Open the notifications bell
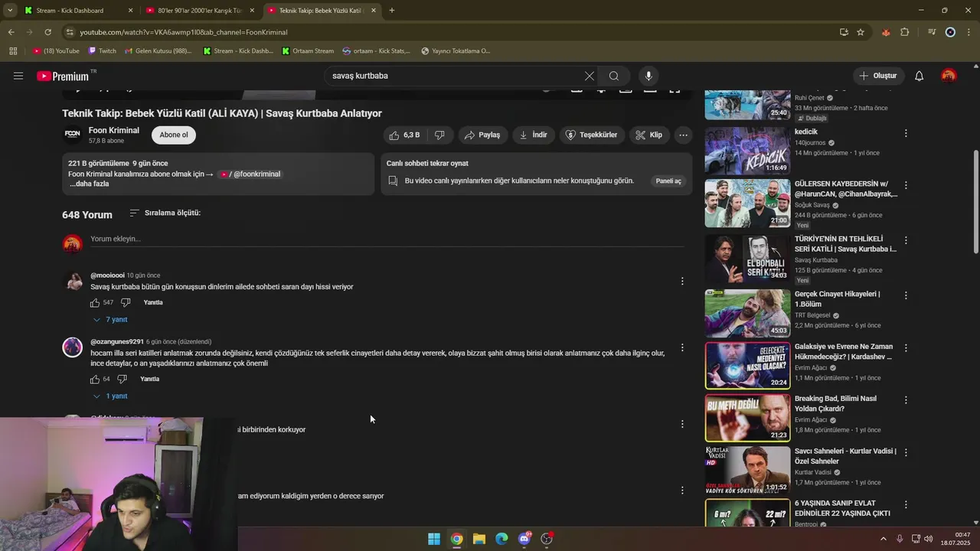 pyautogui.click(x=920, y=76)
